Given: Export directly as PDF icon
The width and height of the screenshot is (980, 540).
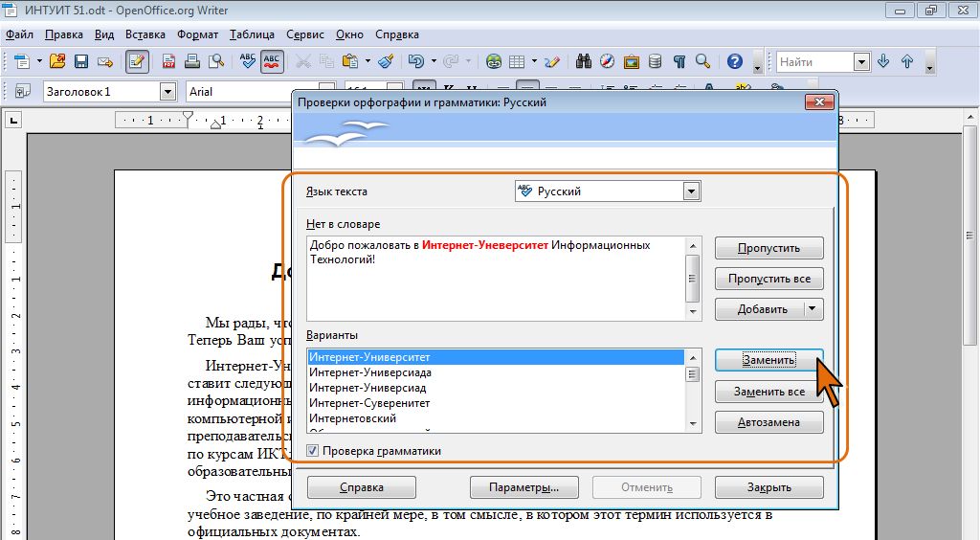Looking at the screenshot, I should click(168, 61).
